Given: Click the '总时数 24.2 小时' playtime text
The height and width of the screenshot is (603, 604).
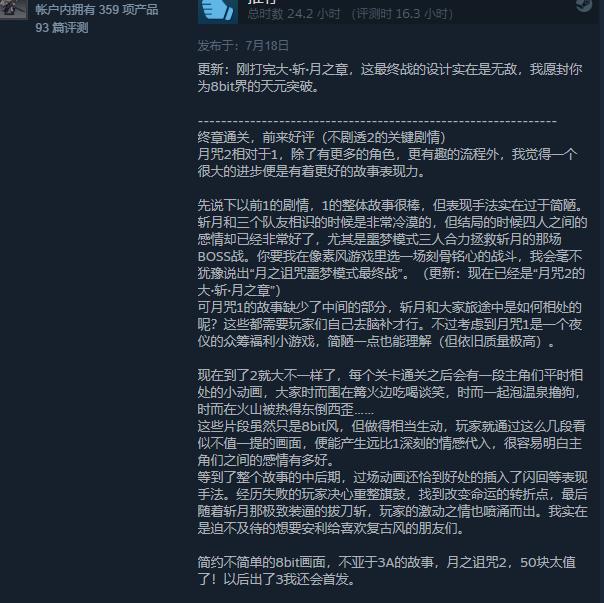Looking at the screenshot, I should click(294, 14).
